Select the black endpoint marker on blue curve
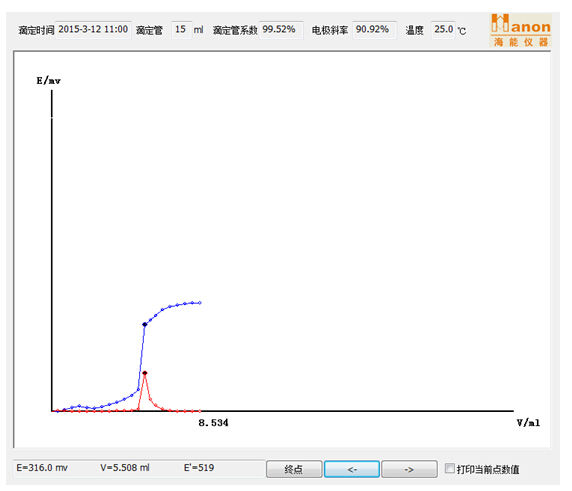 click(x=144, y=324)
